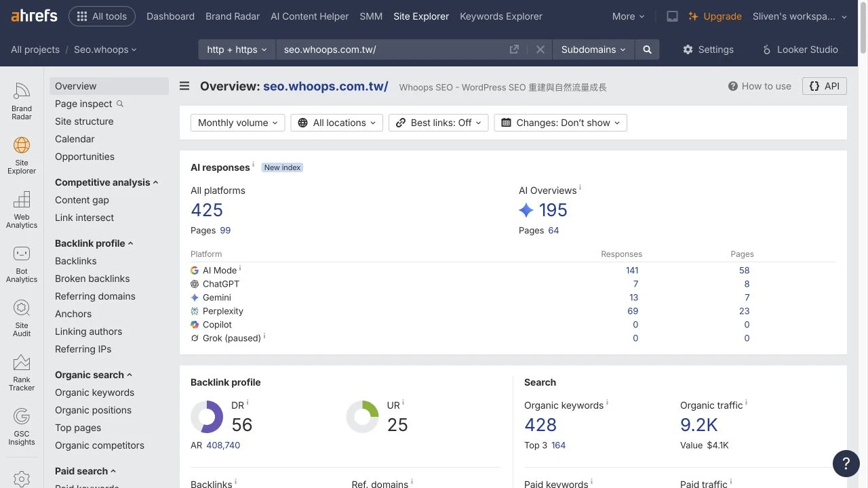868x488 pixels.
Task: Click All platforms value 425
Action: point(207,210)
